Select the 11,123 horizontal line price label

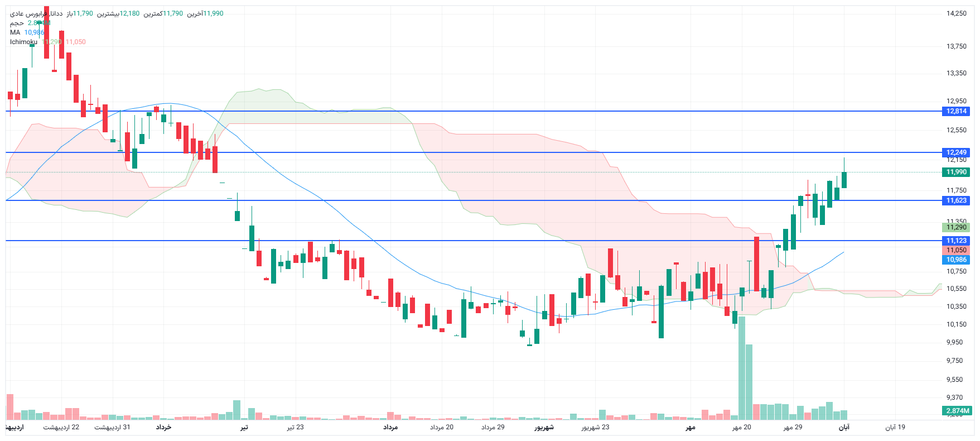coord(956,241)
